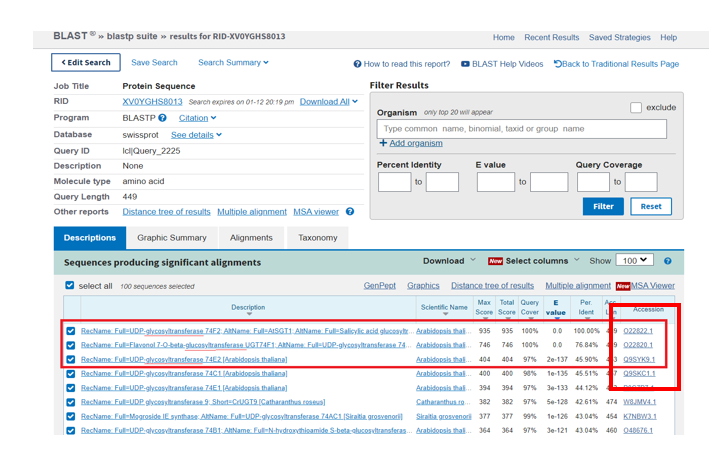Click the plus icon for Add organism
Image resolution: width=727 pixels, height=460 pixels.
tap(383, 143)
